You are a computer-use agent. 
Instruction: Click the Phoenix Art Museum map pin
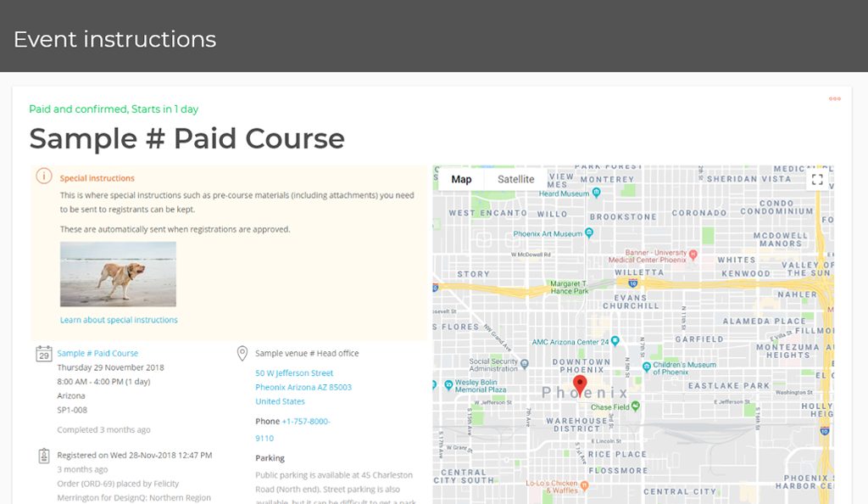pos(589,232)
